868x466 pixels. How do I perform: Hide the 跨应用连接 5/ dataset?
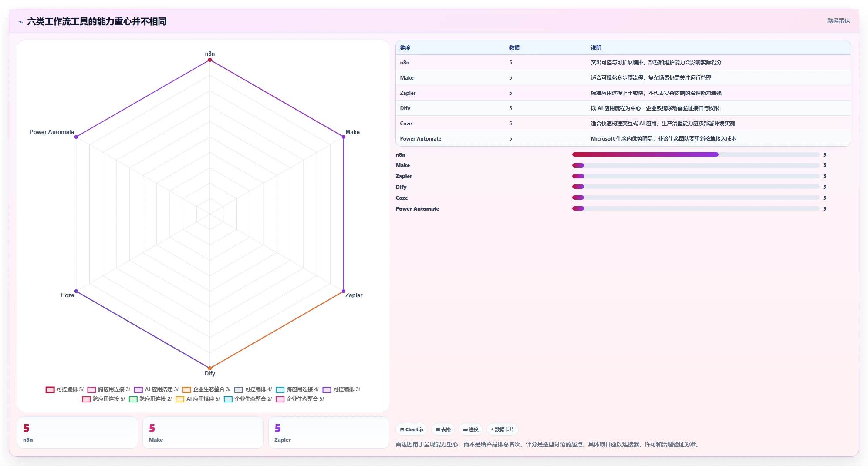(104, 399)
